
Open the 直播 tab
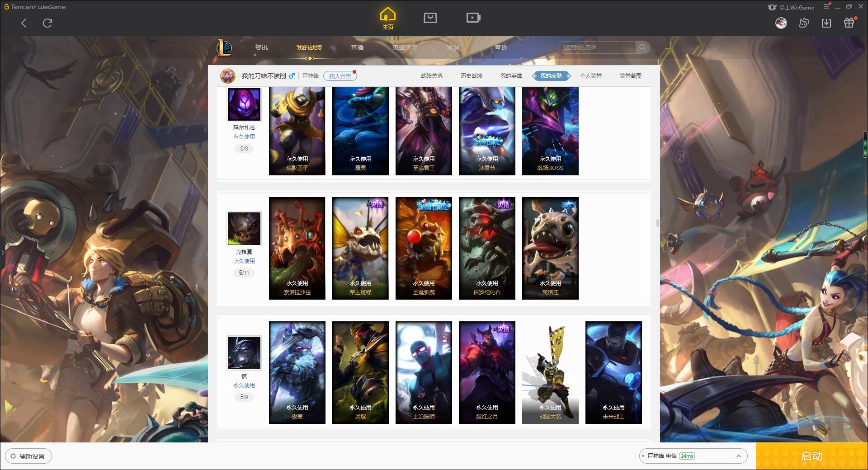(357, 47)
